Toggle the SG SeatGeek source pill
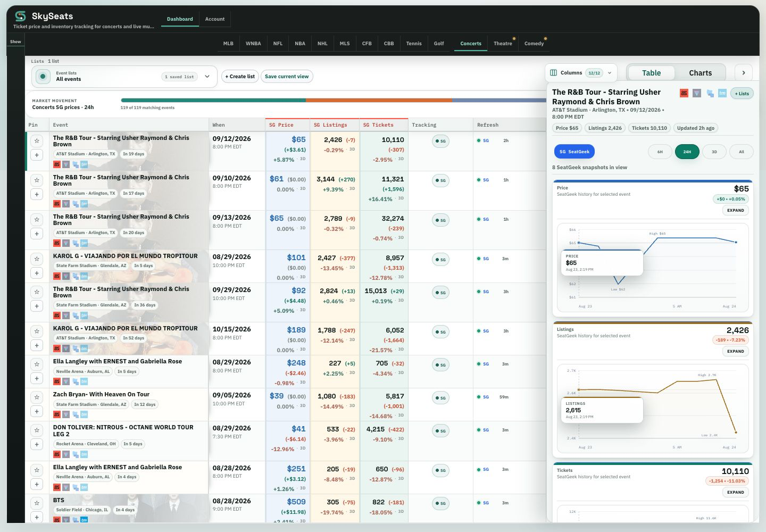Image resolution: width=766 pixels, height=532 pixels. tap(574, 152)
